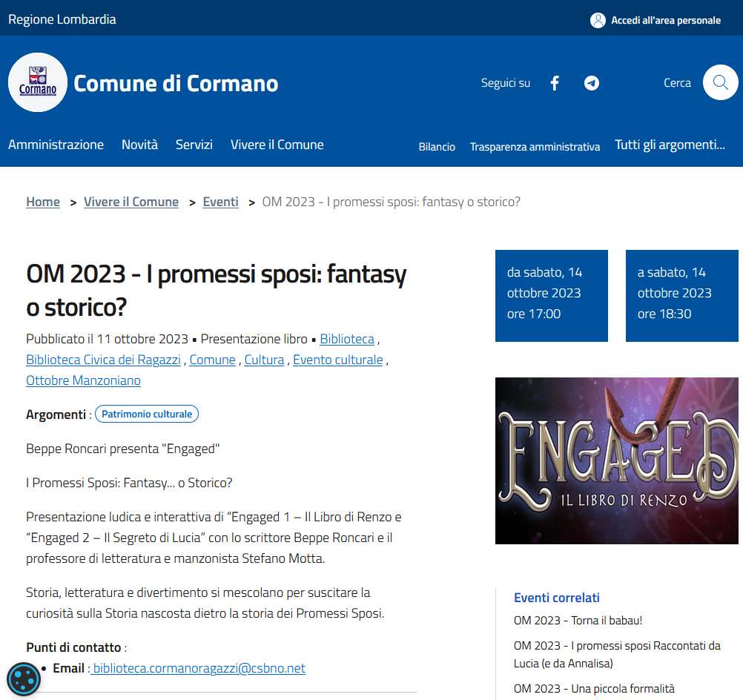Image resolution: width=743 pixels, height=700 pixels.
Task: Open related event Raccontati da Lucia
Action: (617, 655)
